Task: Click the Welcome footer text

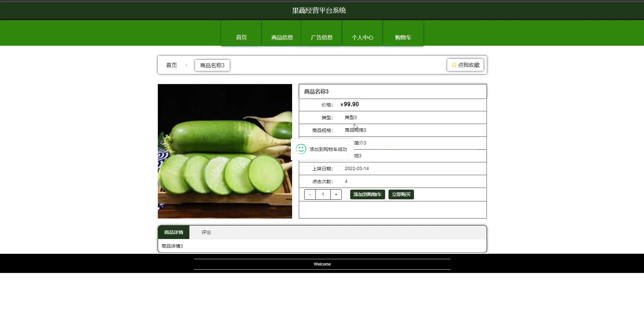Action: [322, 264]
